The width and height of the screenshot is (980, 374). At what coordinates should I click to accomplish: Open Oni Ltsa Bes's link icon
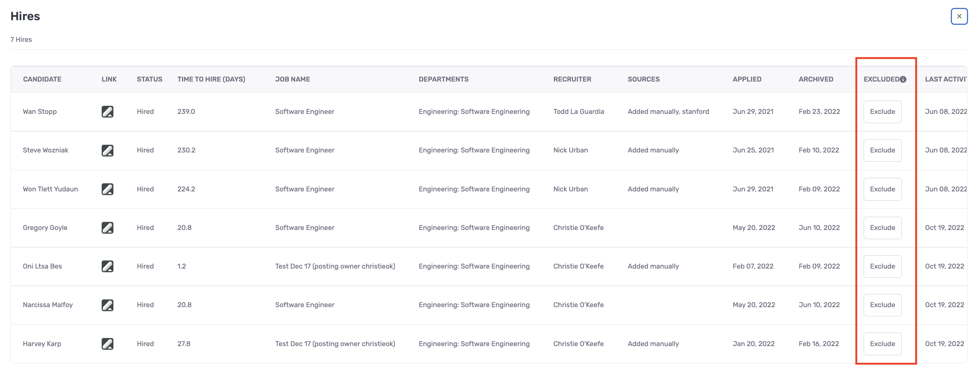[x=107, y=266]
